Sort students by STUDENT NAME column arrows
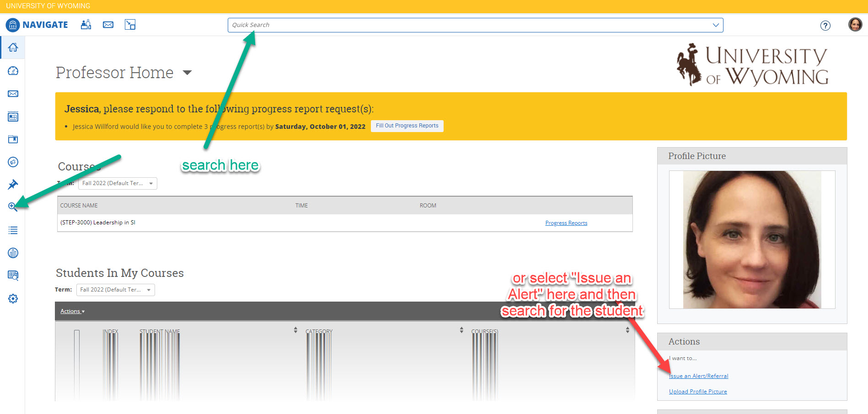 click(295, 330)
